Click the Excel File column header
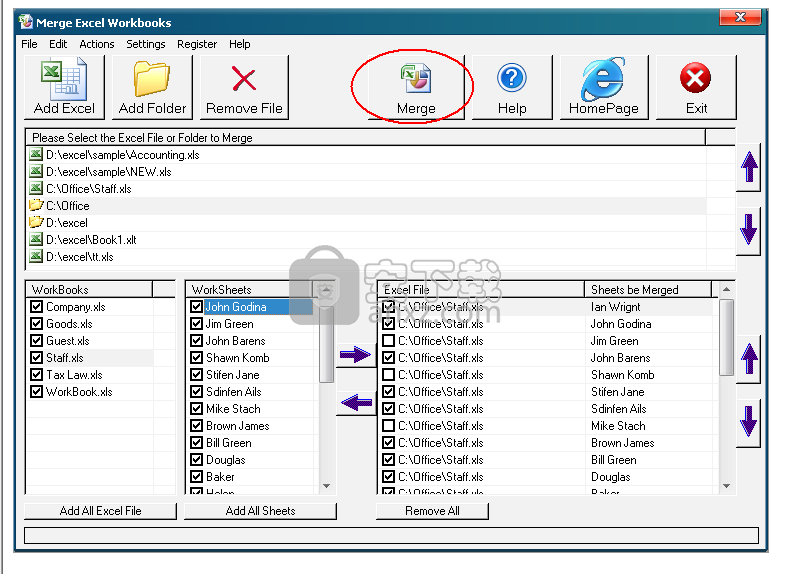 pos(481,290)
